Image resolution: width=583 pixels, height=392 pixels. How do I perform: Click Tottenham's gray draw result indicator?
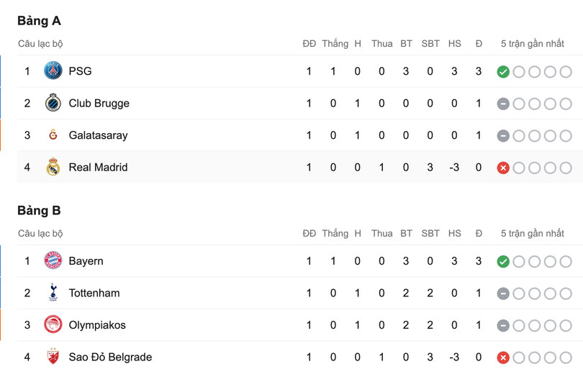tap(503, 293)
